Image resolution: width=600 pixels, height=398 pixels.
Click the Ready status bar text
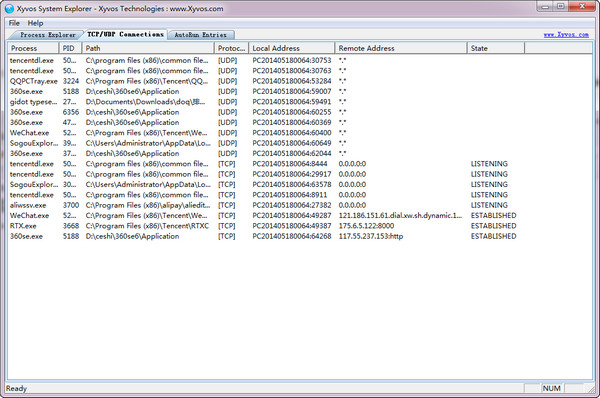[16, 388]
